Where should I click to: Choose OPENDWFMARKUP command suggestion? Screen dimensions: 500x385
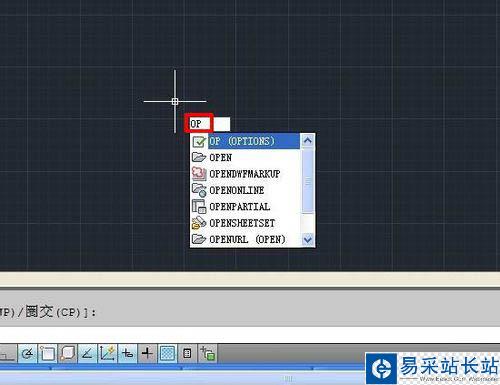tap(245, 174)
